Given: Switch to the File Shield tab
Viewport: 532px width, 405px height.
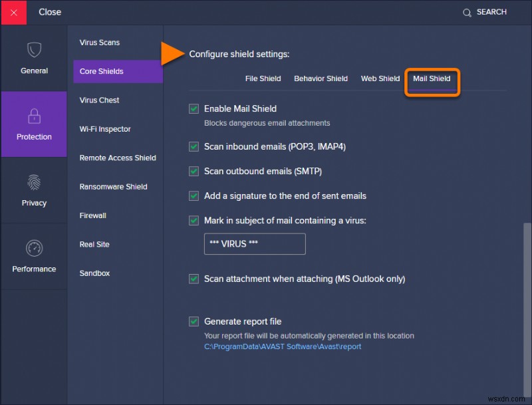Looking at the screenshot, I should tap(263, 78).
